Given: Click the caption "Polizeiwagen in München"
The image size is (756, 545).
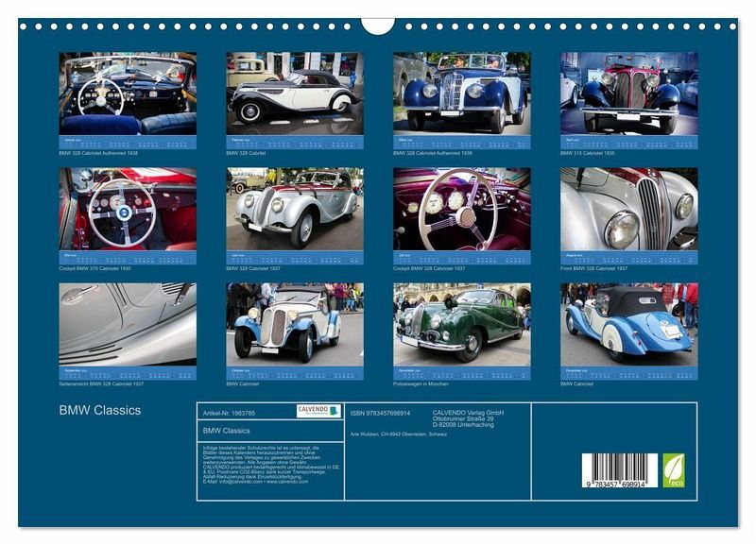Looking at the screenshot, I should [421, 384].
